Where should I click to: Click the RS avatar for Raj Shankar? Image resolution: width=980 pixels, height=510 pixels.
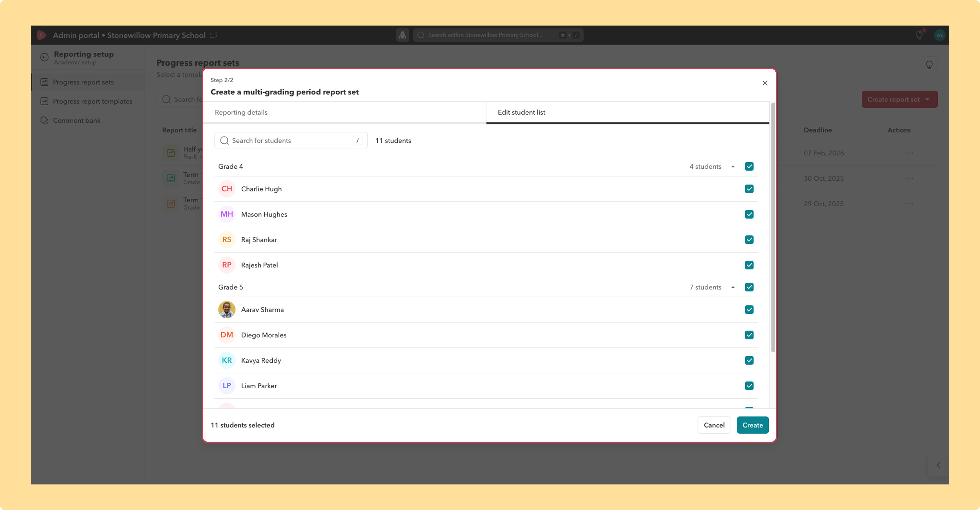[227, 240]
